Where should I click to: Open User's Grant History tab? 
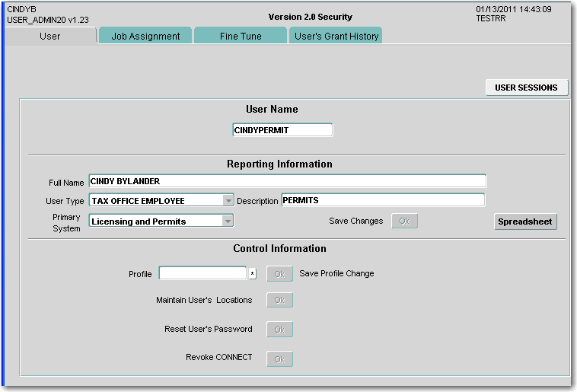336,36
